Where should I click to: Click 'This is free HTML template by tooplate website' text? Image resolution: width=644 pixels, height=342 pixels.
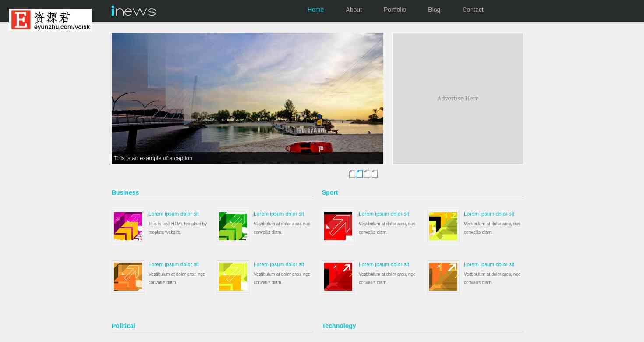point(177,228)
